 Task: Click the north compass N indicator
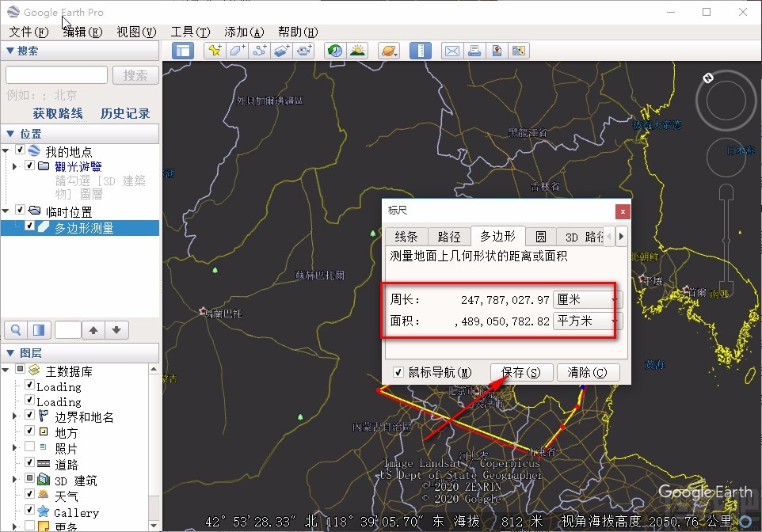coord(708,78)
